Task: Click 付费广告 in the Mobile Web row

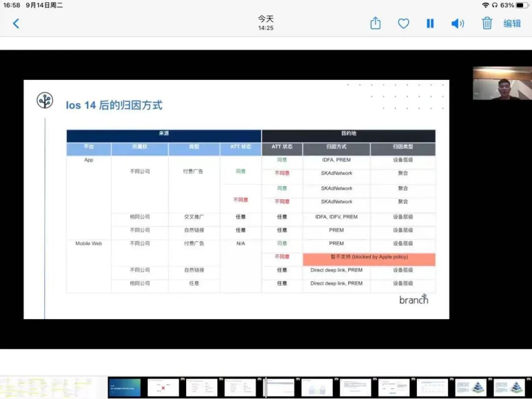Action: coord(194,243)
